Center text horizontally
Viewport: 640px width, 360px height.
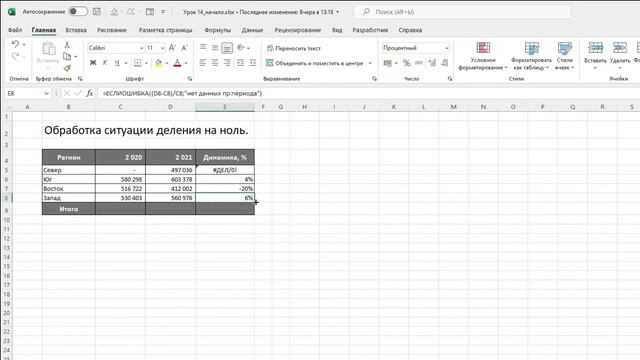[215, 63]
